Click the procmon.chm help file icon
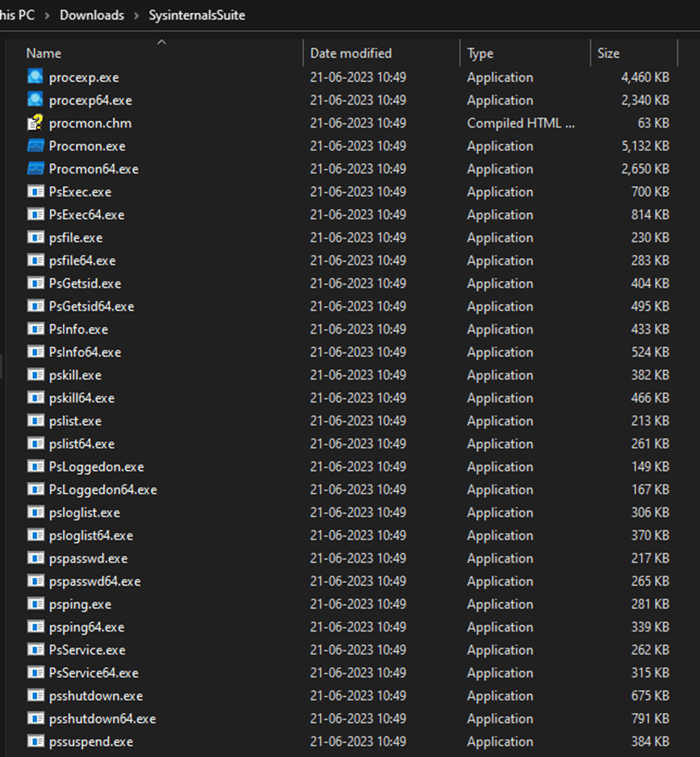 [35, 123]
